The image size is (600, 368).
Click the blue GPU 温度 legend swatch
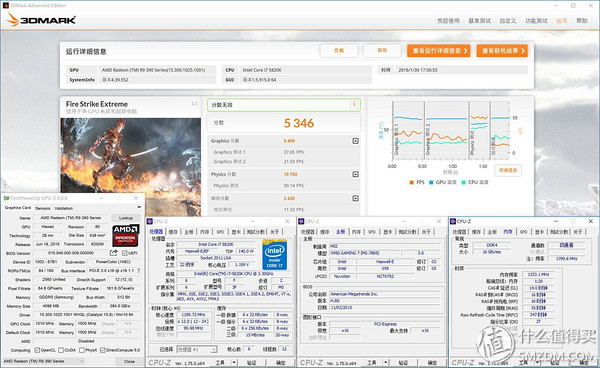pos(431,182)
